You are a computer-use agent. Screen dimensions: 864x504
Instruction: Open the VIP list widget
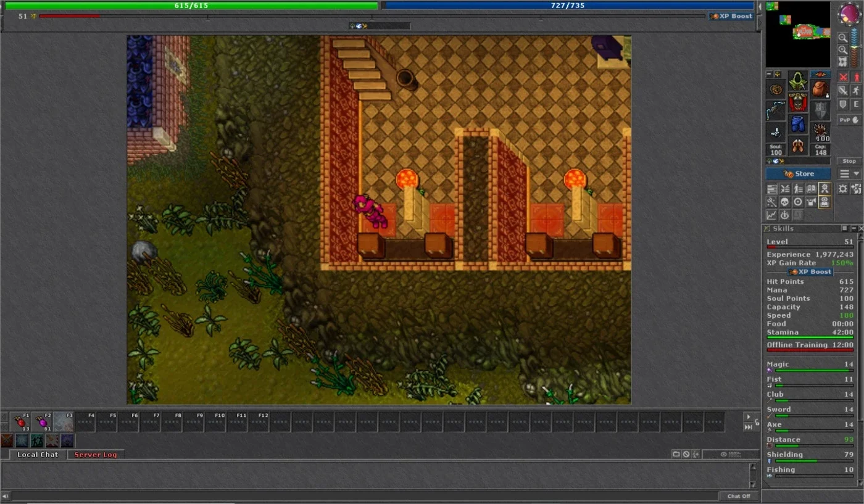pyautogui.click(x=798, y=188)
